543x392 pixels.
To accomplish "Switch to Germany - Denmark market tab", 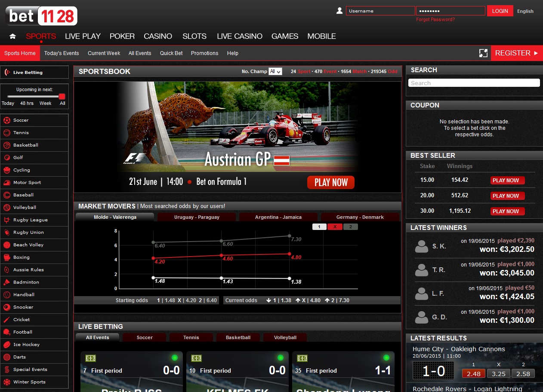I will [360, 217].
